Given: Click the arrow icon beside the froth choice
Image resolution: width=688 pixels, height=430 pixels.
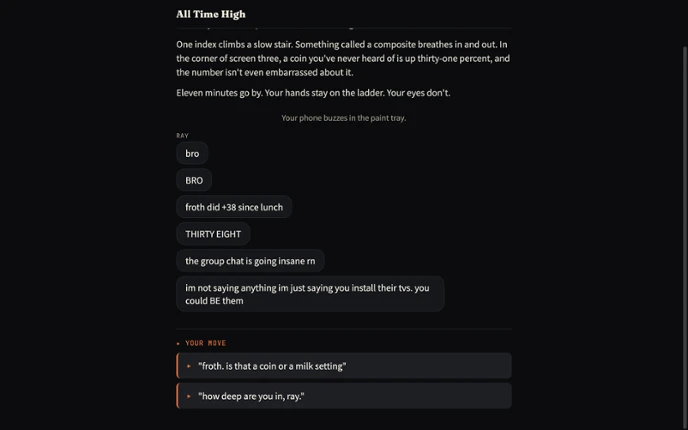Looking at the screenshot, I should tap(189, 366).
